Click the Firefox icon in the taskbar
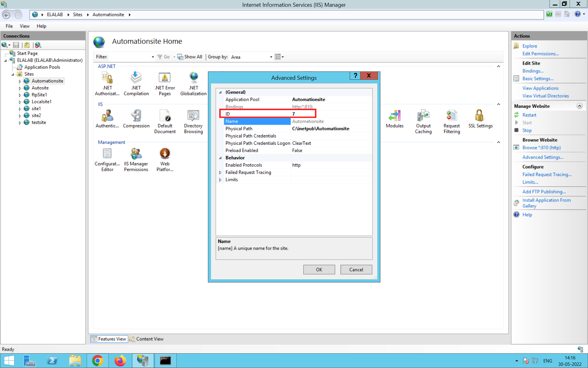The image size is (588, 368). tap(120, 361)
